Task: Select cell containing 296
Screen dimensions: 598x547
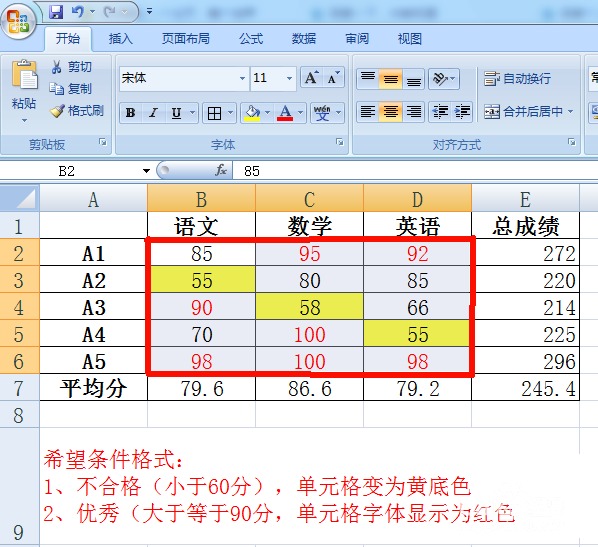Action: click(x=526, y=361)
